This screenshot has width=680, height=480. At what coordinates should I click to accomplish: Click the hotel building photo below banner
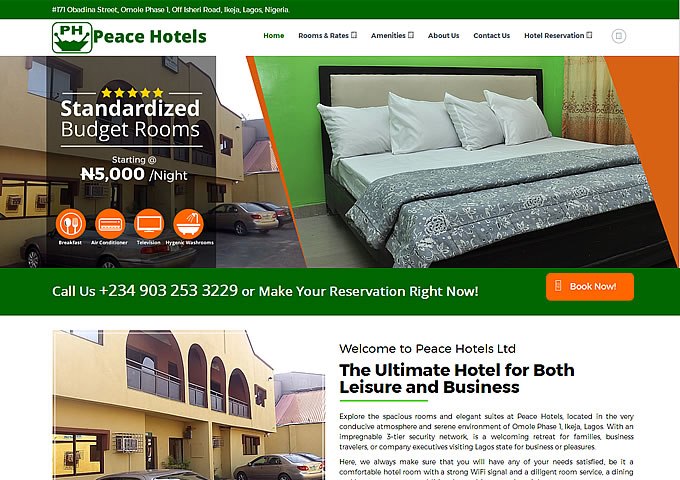pyautogui.click(x=189, y=405)
